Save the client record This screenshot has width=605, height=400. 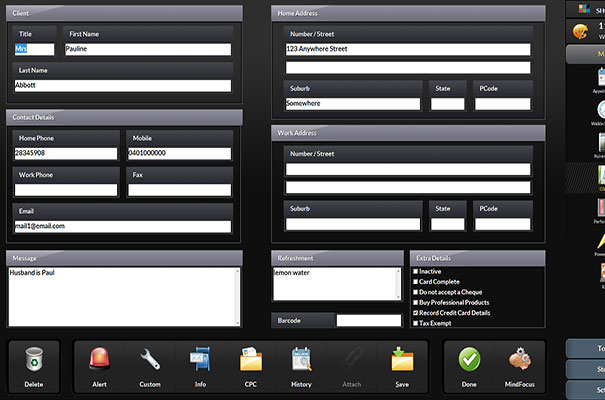tap(402, 360)
